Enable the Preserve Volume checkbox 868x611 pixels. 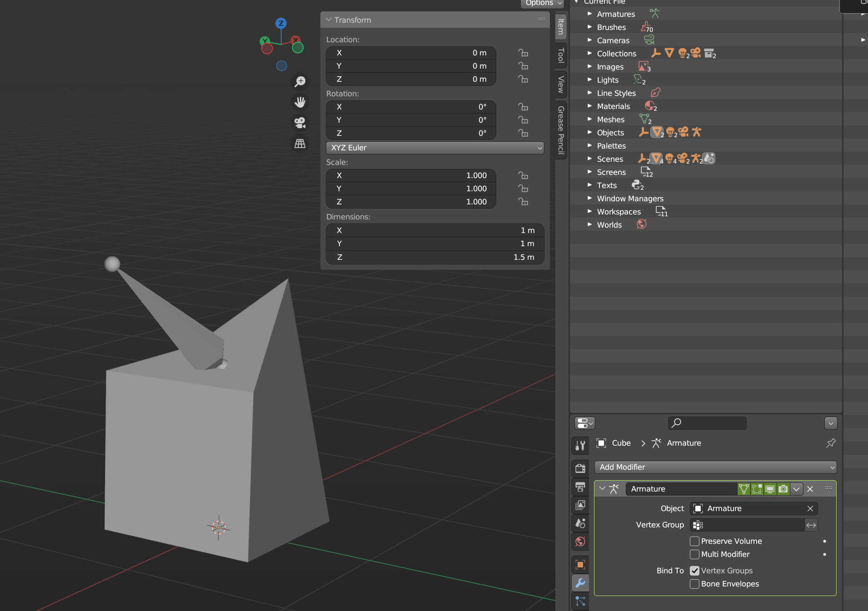point(694,541)
